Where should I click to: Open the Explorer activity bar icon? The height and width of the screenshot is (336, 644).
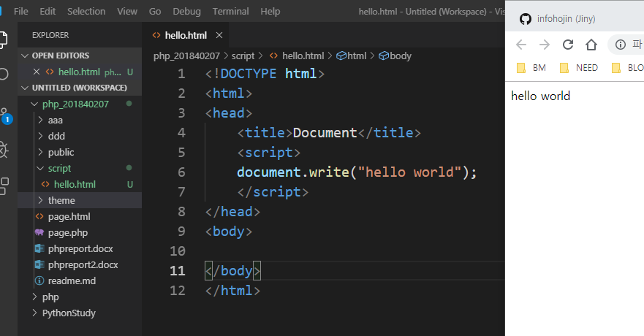point(3,39)
